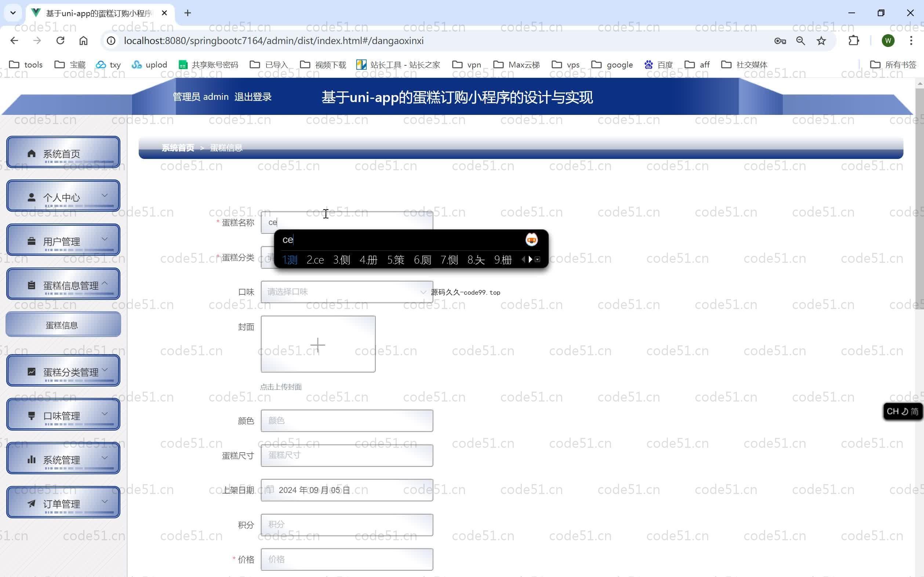Image resolution: width=924 pixels, height=577 pixels.
Task: Open the 口味 select dropdown
Action: [347, 292]
